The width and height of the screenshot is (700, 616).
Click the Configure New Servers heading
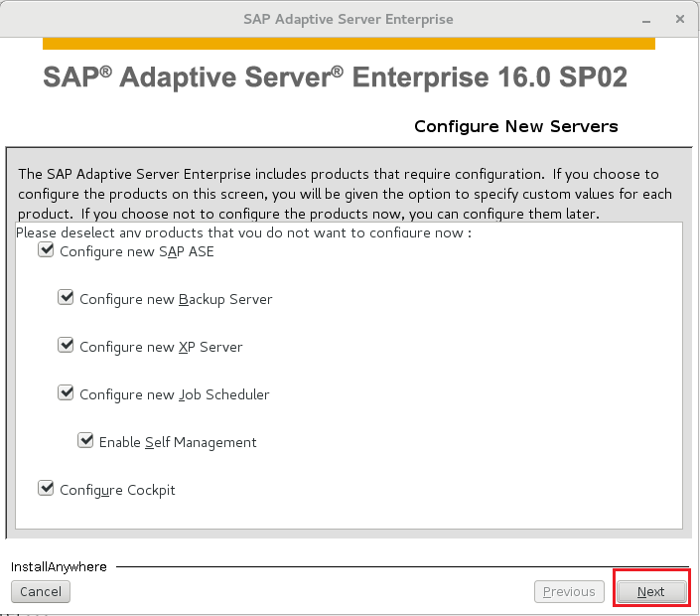tap(516, 126)
